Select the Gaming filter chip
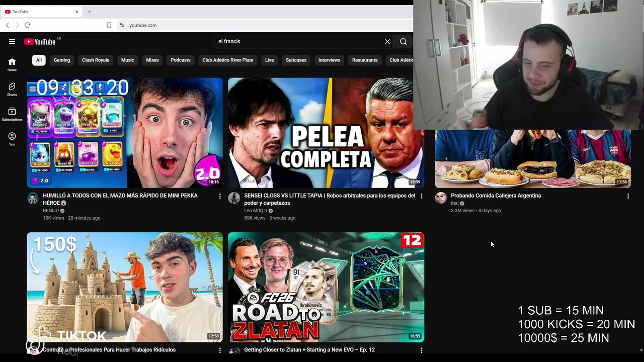This screenshot has width=644, height=362. tap(62, 60)
